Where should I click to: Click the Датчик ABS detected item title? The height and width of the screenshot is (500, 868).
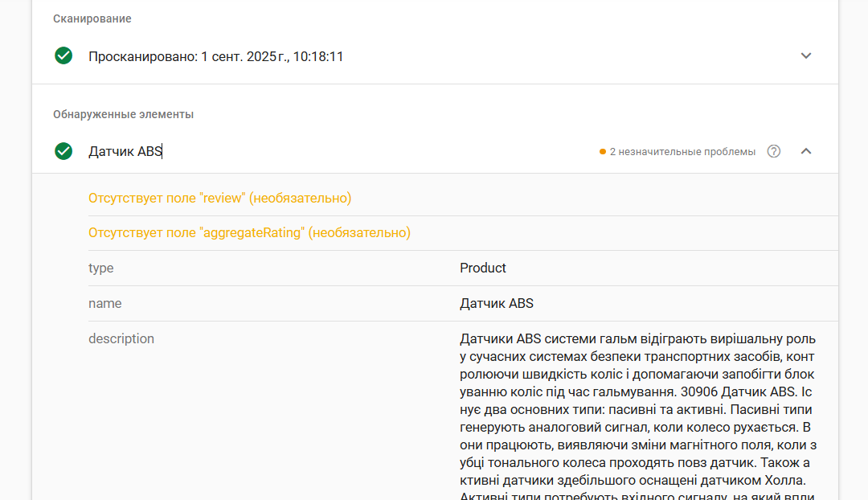125,151
